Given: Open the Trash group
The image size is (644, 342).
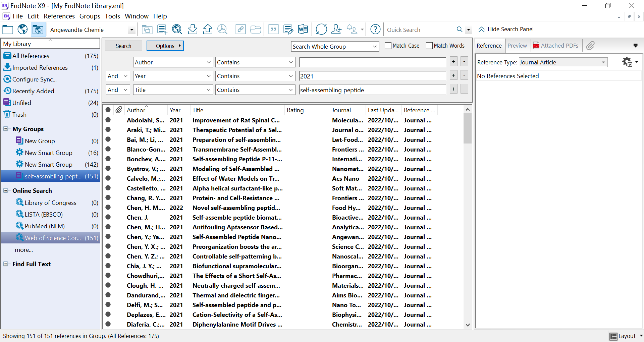Looking at the screenshot, I should point(51,114).
